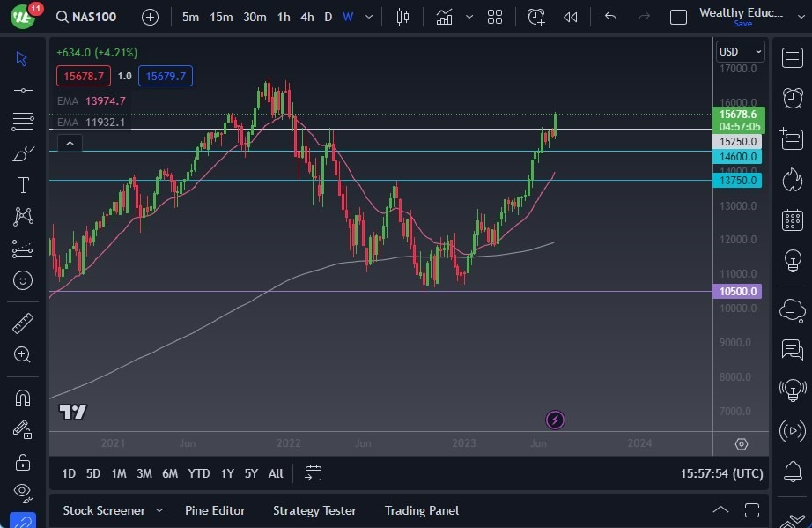
Task: Click the NAS100 symbol search field
Action: (x=86, y=17)
